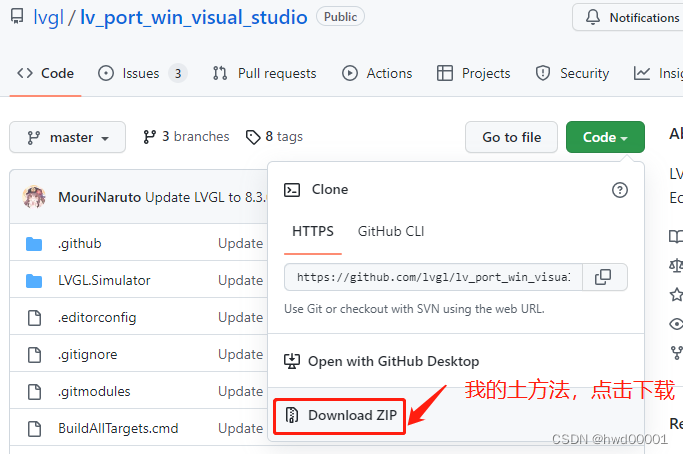Click the .gitmodules file icon
683x454 pixels.
click(x=34, y=392)
